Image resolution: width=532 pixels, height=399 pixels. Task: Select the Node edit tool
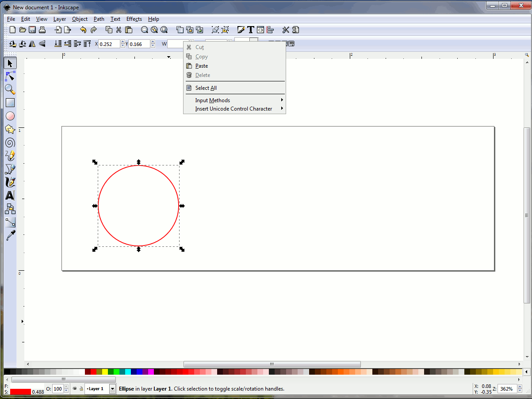(x=10, y=76)
